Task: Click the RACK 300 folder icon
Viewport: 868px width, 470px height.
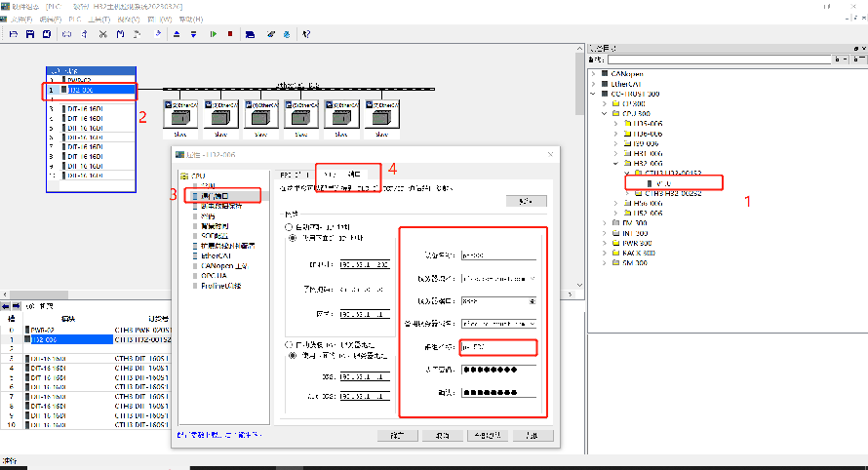Action: tap(615, 253)
